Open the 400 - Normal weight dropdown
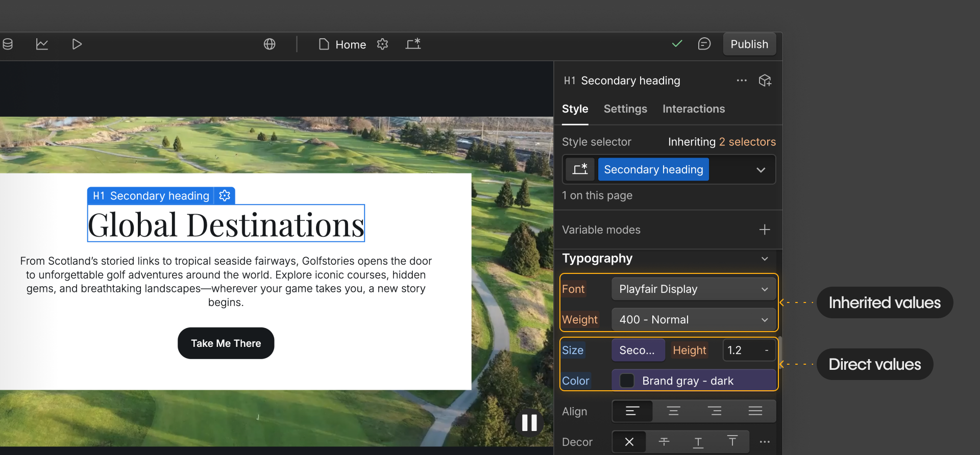980x455 pixels. click(694, 320)
